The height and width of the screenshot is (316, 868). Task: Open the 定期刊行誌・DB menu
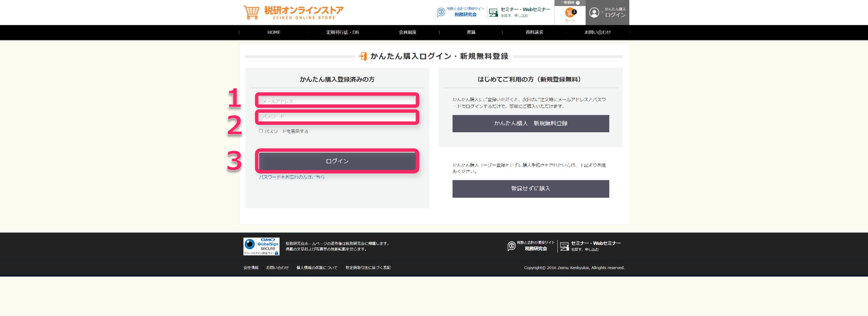click(342, 32)
